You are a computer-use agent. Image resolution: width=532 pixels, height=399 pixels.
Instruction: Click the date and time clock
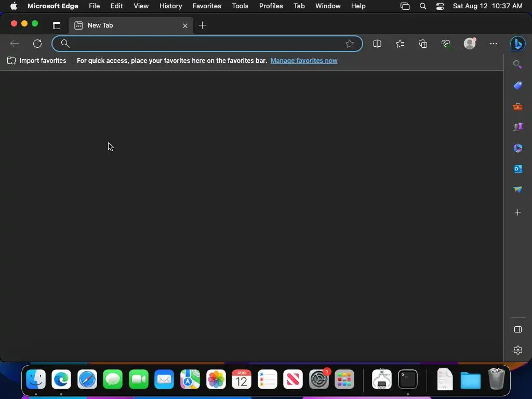pyautogui.click(x=487, y=6)
